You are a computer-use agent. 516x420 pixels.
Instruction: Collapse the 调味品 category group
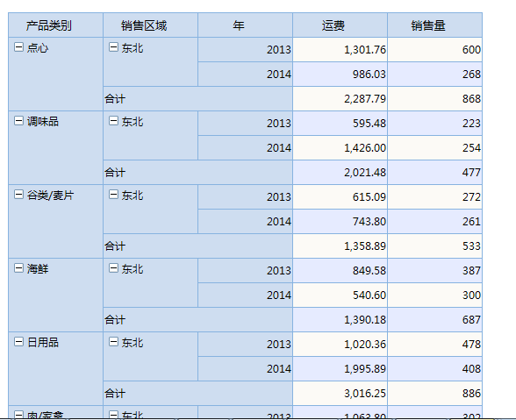[18, 121]
